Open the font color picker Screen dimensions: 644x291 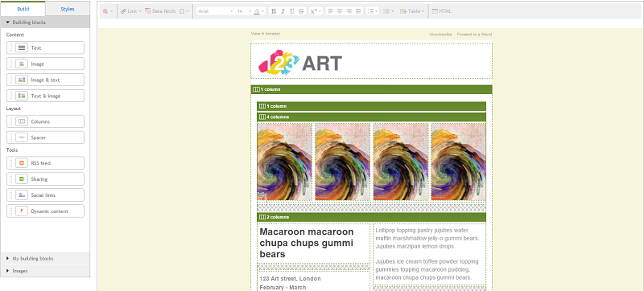259,11
